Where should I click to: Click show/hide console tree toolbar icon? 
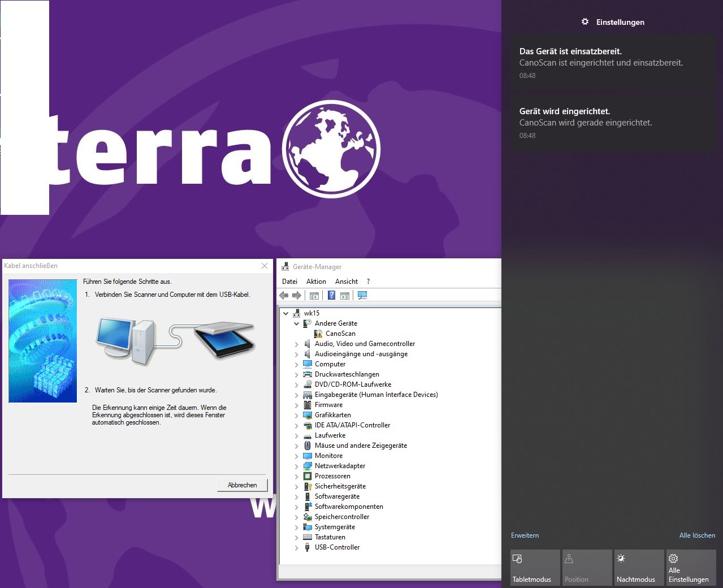click(314, 296)
